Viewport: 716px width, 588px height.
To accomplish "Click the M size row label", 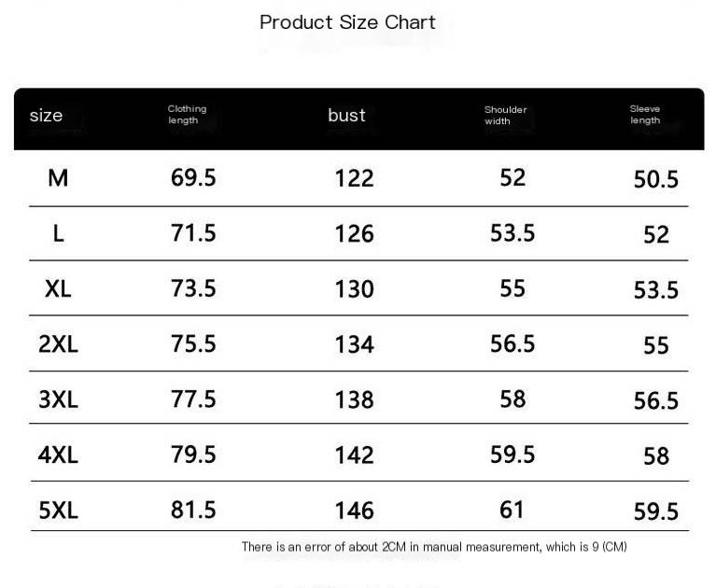I will pyautogui.click(x=58, y=177).
